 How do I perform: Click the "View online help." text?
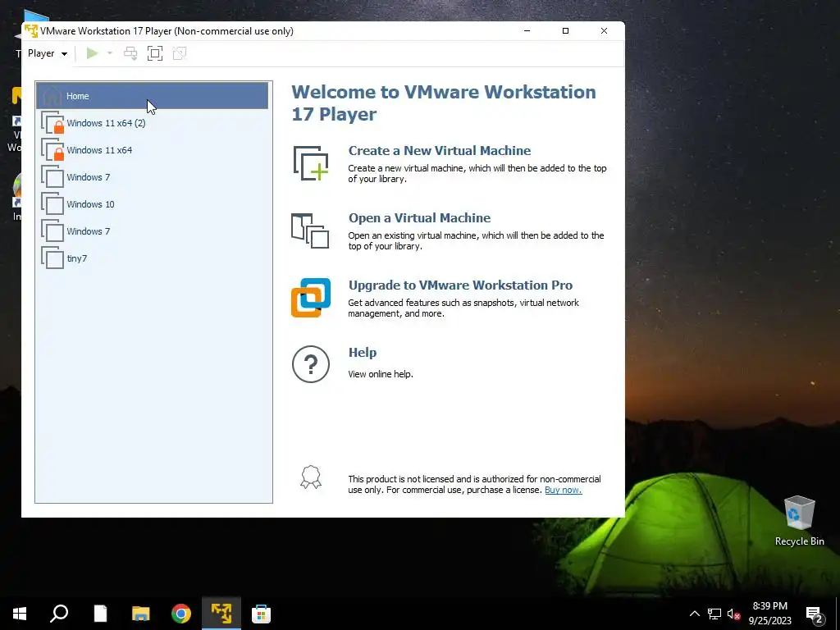[x=381, y=374]
